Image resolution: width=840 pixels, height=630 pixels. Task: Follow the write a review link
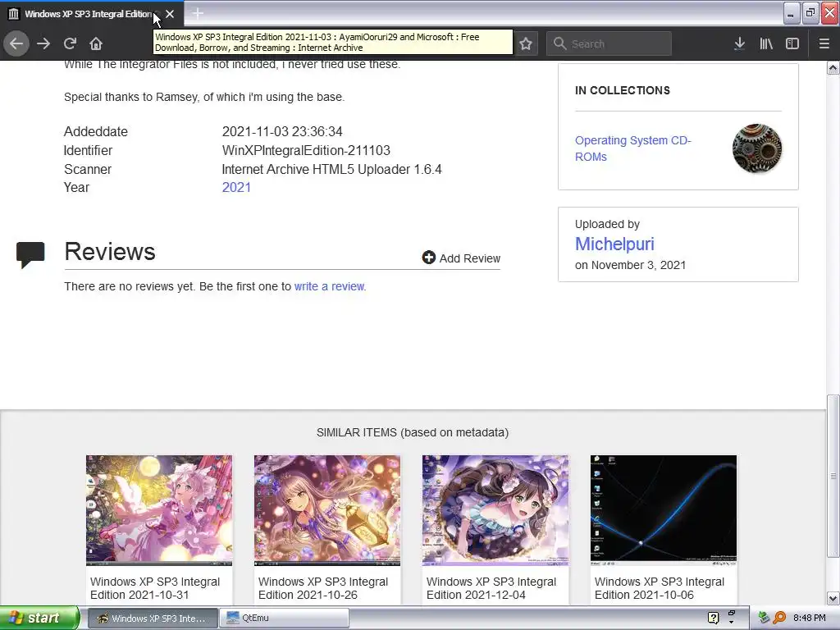(x=330, y=286)
